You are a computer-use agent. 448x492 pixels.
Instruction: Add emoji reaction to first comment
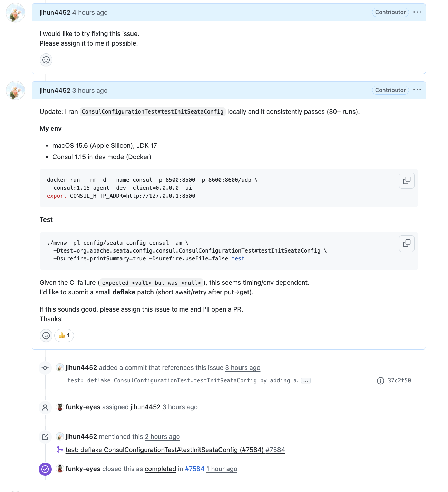[46, 60]
